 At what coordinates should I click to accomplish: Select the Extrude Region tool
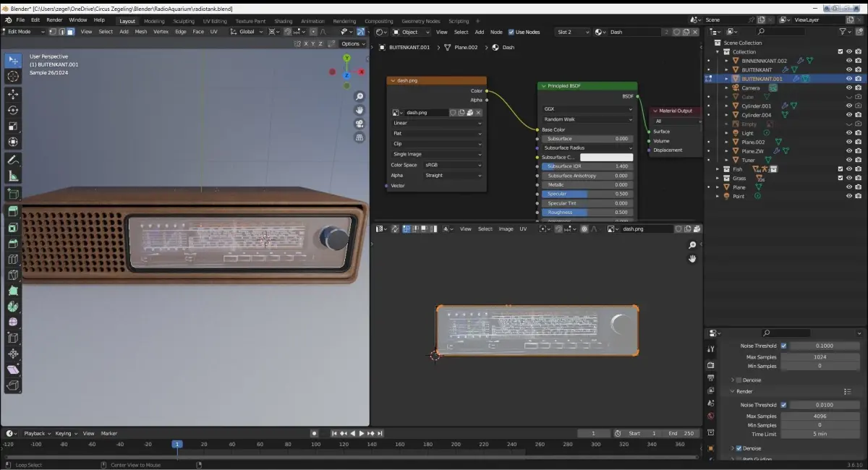(13, 211)
